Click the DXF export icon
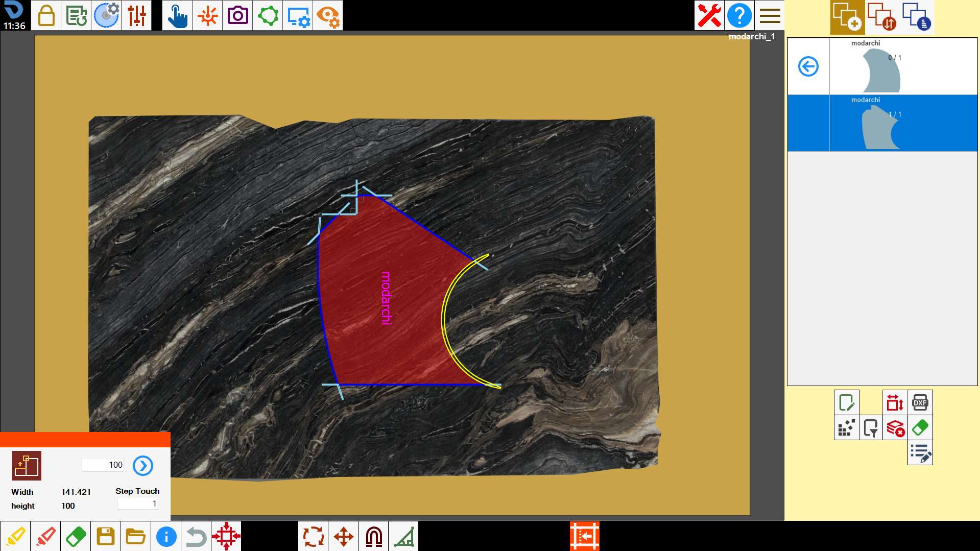 tap(920, 402)
